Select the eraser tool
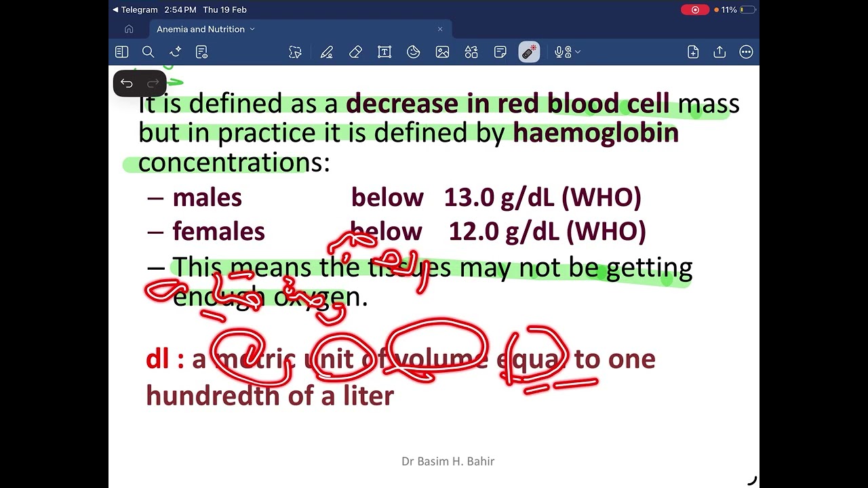The height and width of the screenshot is (488, 868). point(355,52)
